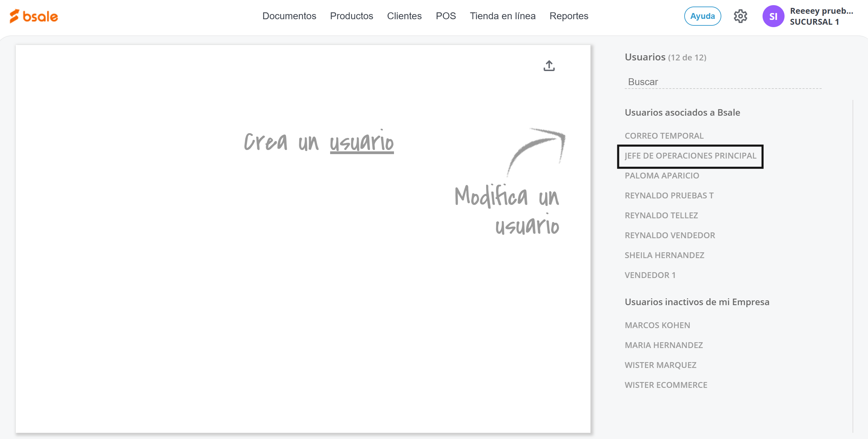
Task: Open Tienda en línea menu
Action: click(x=503, y=16)
